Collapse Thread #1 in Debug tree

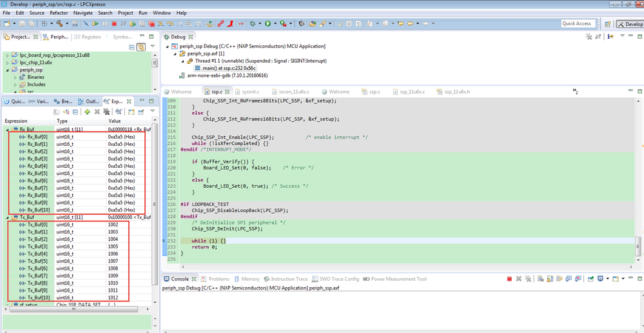pos(183,61)
